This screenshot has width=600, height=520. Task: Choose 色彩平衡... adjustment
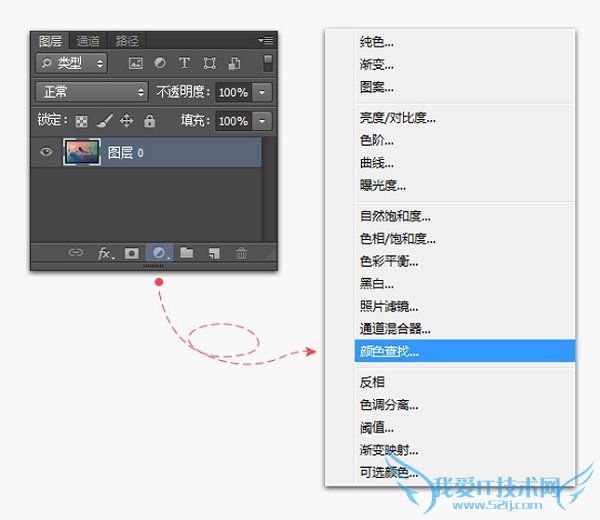[x=465, y=261]
